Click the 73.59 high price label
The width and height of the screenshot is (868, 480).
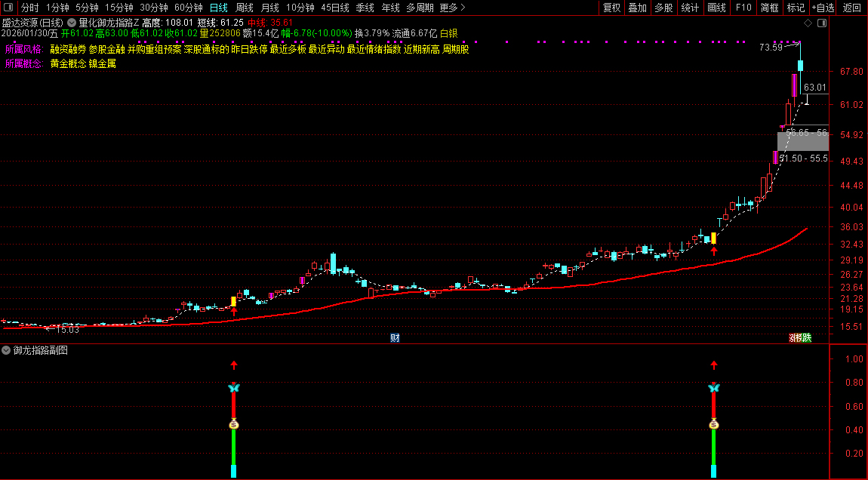(771, 48)
